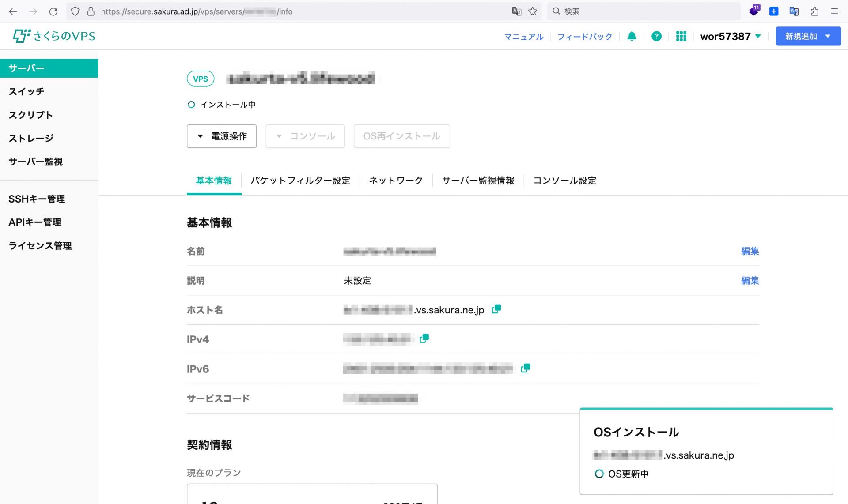Open the wor57387 account menu
The image size is (848, 504).
(731, 36)
